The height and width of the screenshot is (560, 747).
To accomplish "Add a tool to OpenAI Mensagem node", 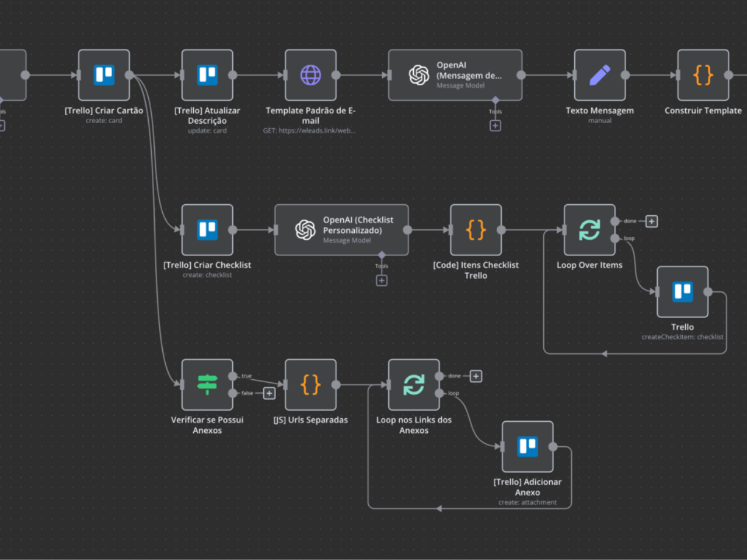I will [x=495, y=125].
